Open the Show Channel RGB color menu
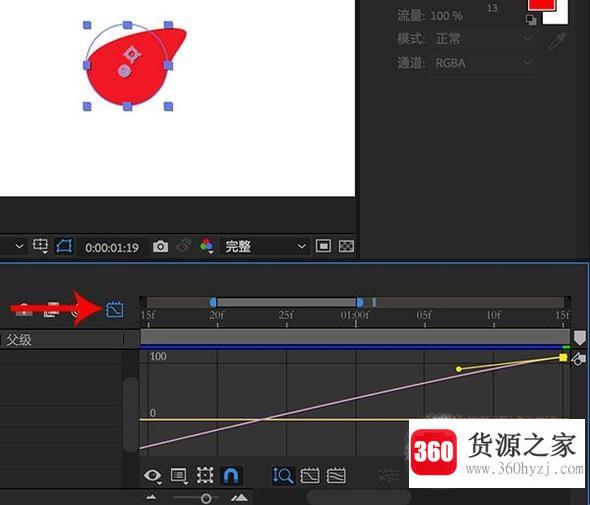The width and height of the screenshot is (590, 505). [x=207, y=246]
